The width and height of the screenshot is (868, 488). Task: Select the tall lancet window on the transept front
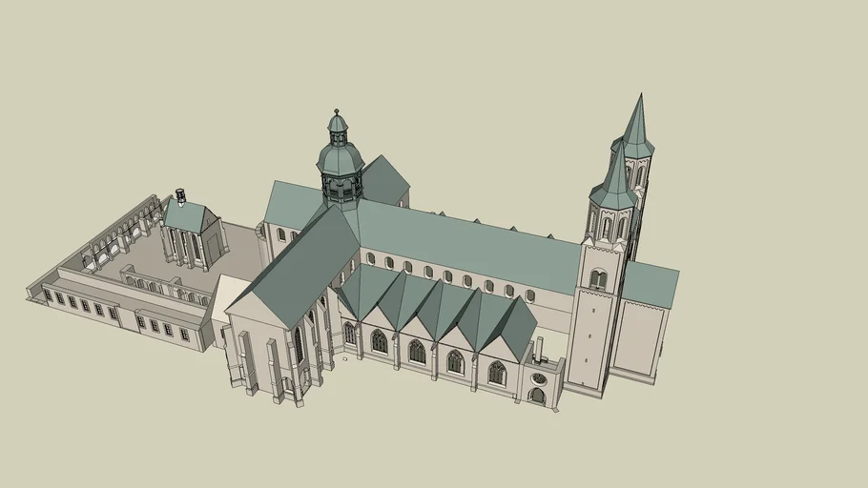(x=299, y=345)
